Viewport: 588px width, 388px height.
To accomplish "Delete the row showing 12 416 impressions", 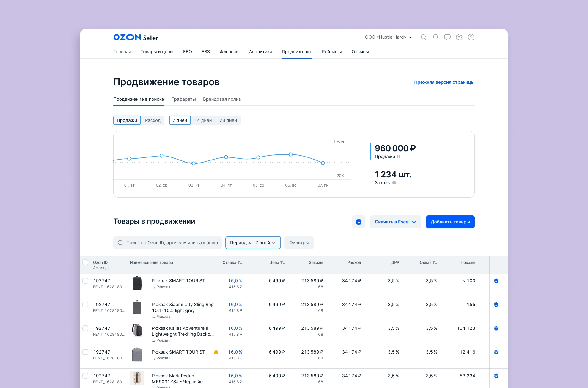I will tap(496, 352).
